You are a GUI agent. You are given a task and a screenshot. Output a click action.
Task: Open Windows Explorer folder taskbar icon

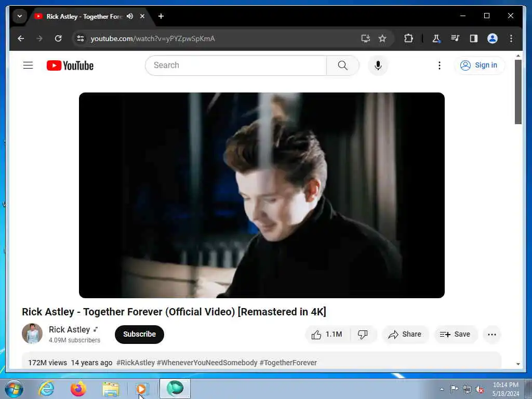pos(111,389)
